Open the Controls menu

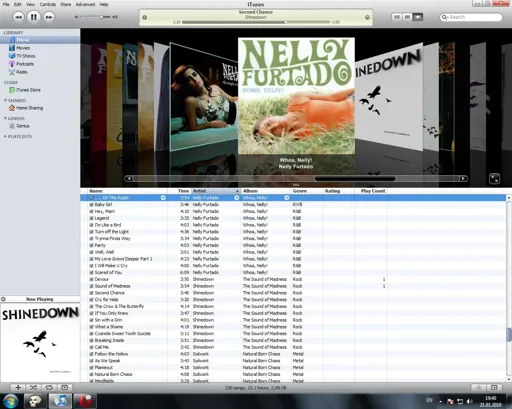click(48, 4)
